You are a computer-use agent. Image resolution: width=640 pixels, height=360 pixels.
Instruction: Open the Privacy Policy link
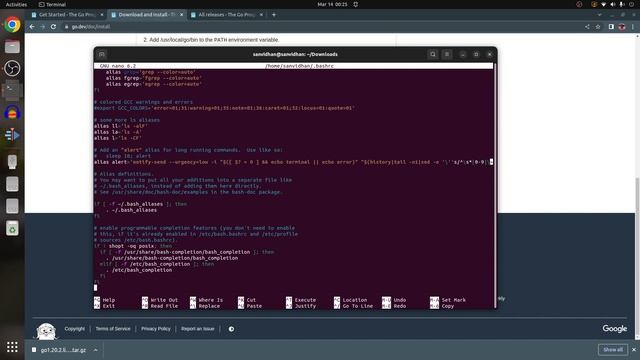click(156, 329)
